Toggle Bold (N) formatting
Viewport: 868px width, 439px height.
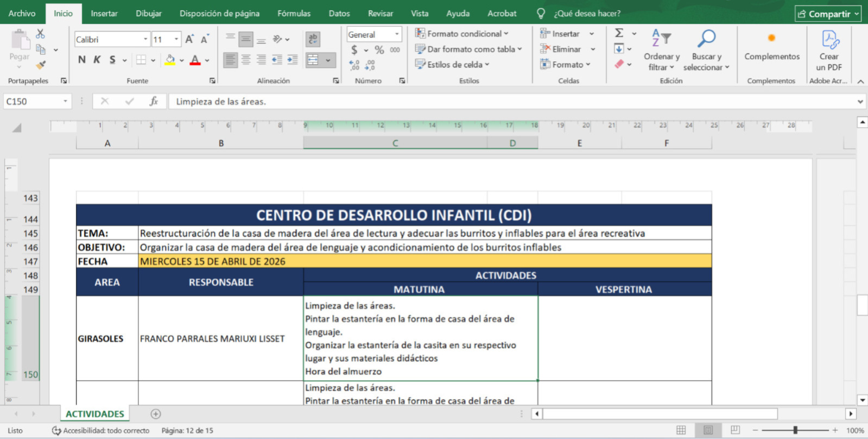[x=81, y=60]
